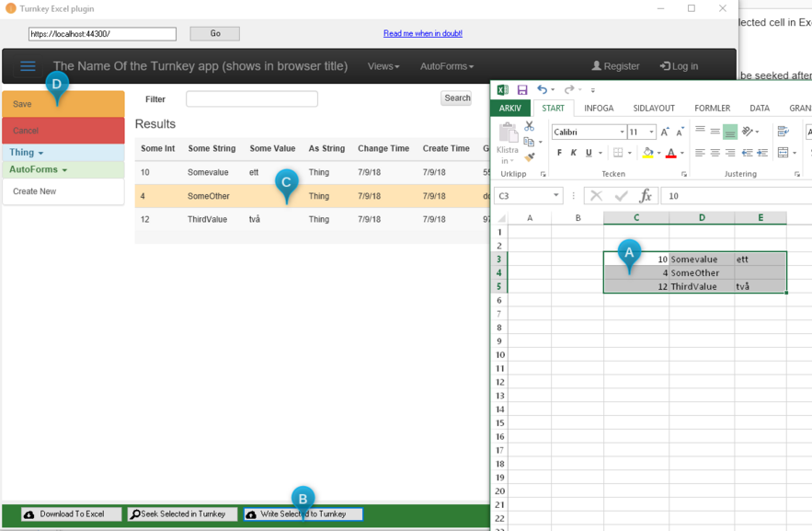This screenshot has width=812, height=531.
Task: Click the fx insert function icon
Action: [x=646, y=196]
